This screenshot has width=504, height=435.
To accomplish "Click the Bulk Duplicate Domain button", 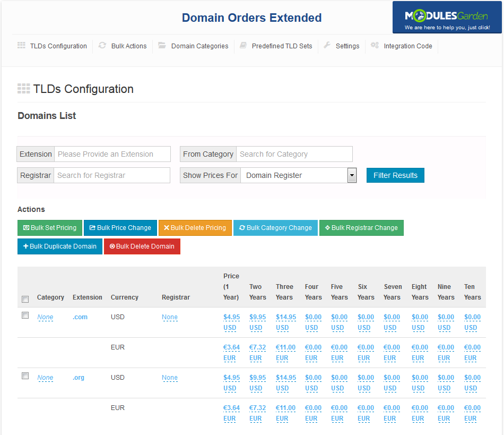I will [60, 246].
